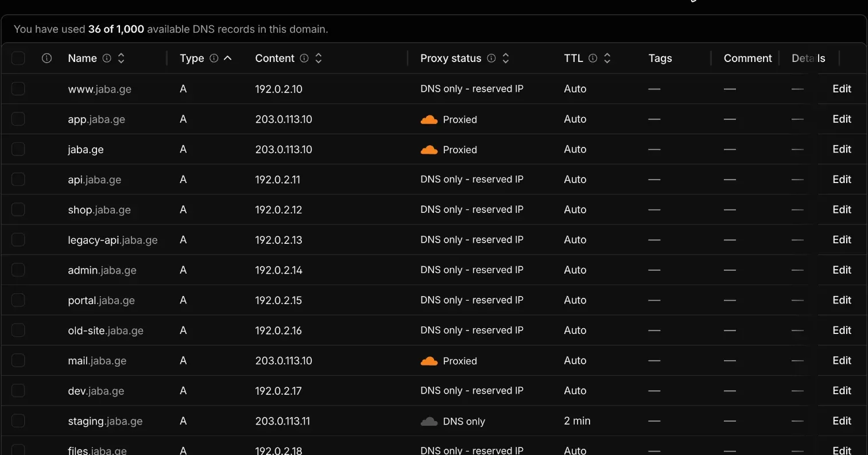
Task: Open Edit for portal.jaba.ge
Action: (842, 300)
